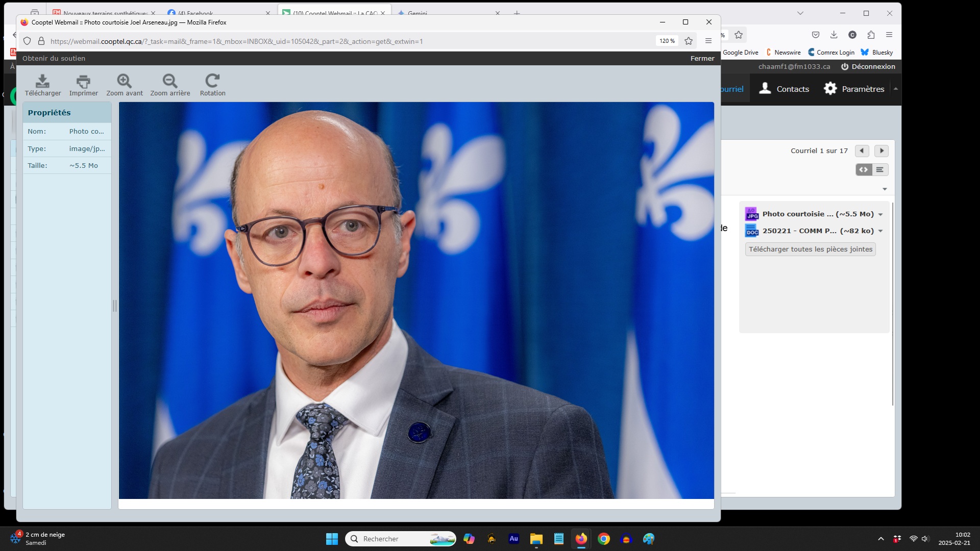Rotate the image with Rotation
The width and height of the screenshot is (980, 551).
[x=212, y=81]
